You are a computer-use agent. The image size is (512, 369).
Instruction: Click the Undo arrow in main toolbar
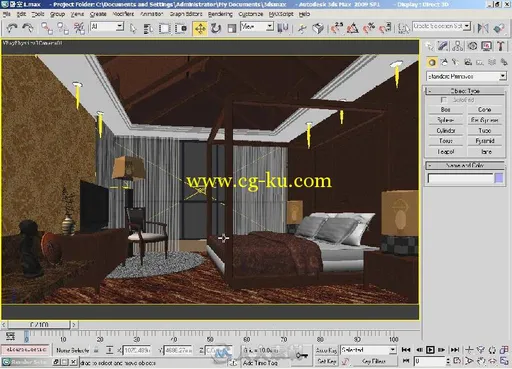pyautogui.click(x=12, y=28)
